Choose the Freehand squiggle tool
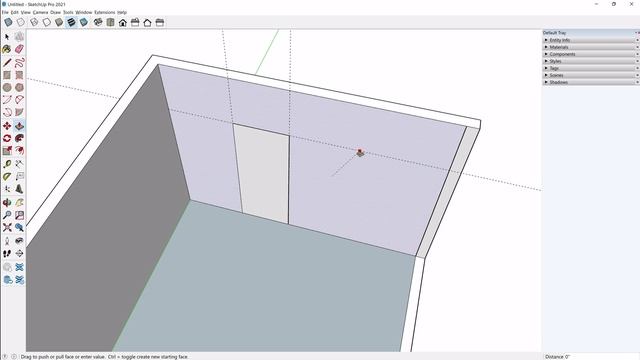Image resolution: width=640 pixels, height=360 pixels. [x=19, y=62]
